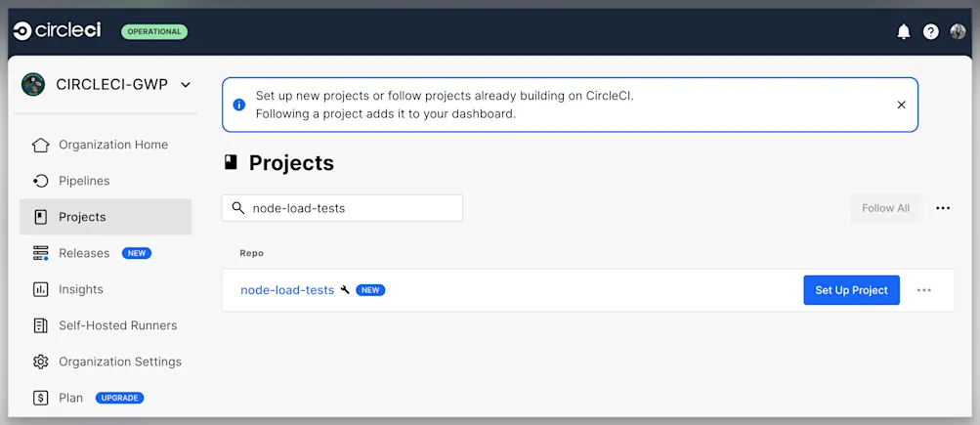
Task: Click the wrench icon beside node-load-tests
Action: tap(345, 290)
